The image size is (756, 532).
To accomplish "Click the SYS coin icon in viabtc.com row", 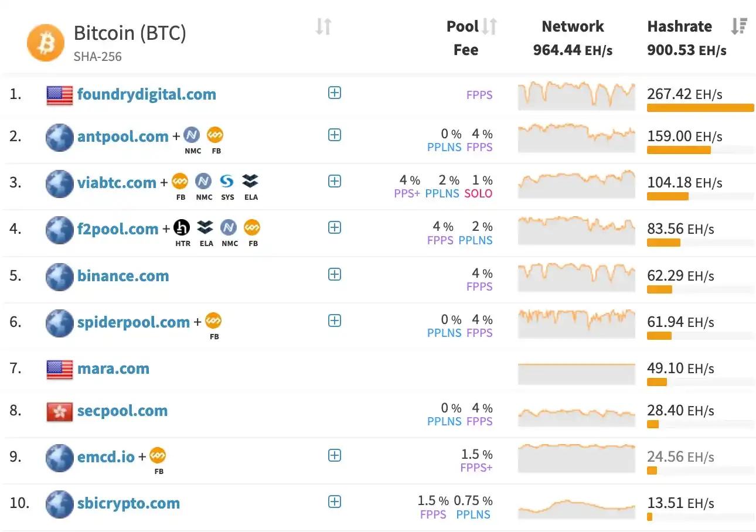I will [x=227, y=181].
